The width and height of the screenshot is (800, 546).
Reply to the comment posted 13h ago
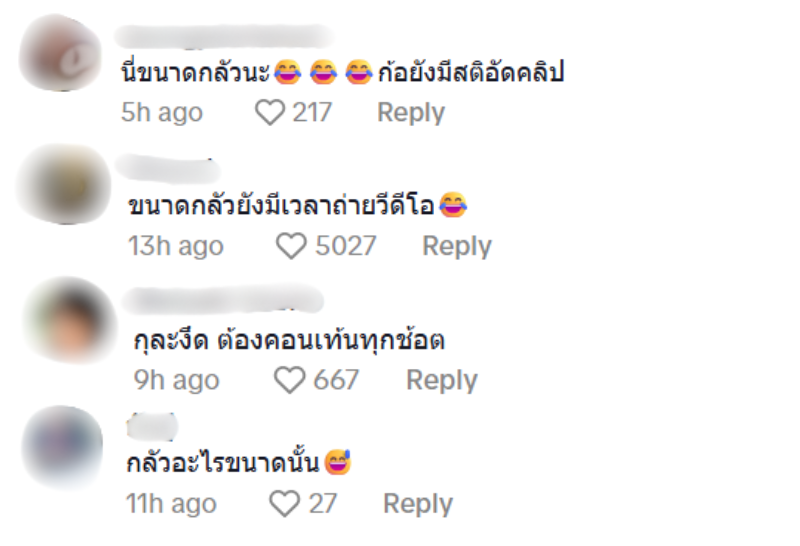tap(457, 246)
